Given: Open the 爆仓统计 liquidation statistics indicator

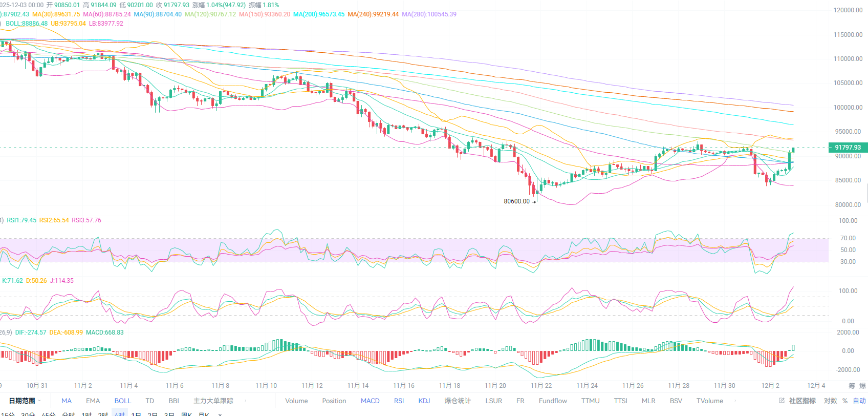Looking at the screenshot, I should tap(458, 401).
